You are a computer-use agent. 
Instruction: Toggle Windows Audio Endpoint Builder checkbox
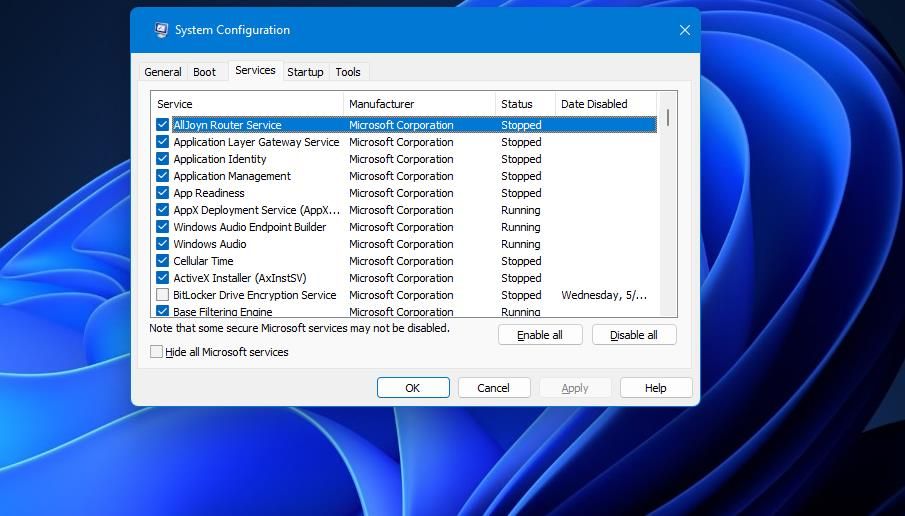click(162, 227)
